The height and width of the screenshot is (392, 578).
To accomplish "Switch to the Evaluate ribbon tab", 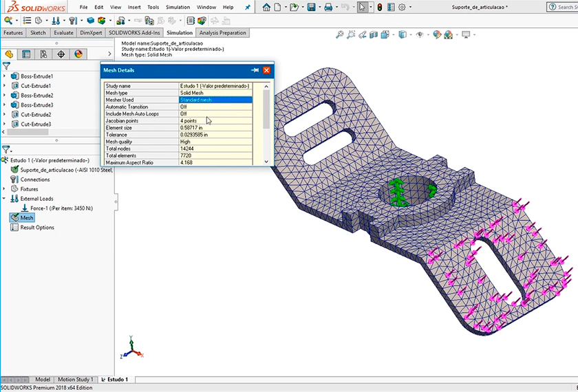I will tap(63, 32).
